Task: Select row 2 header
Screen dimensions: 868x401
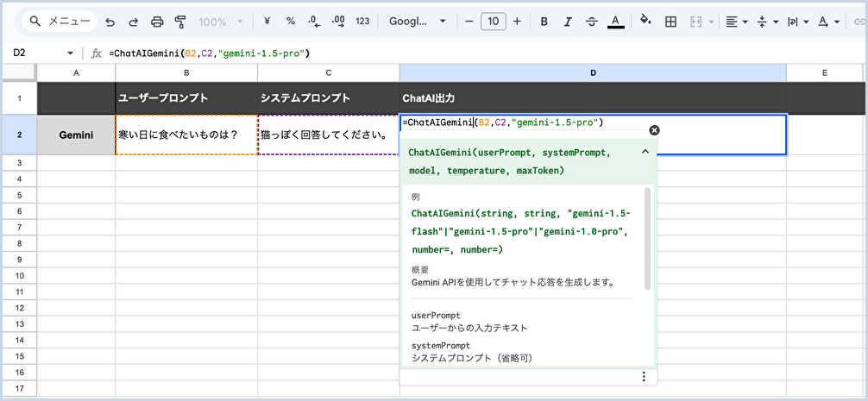Action: 18,135
